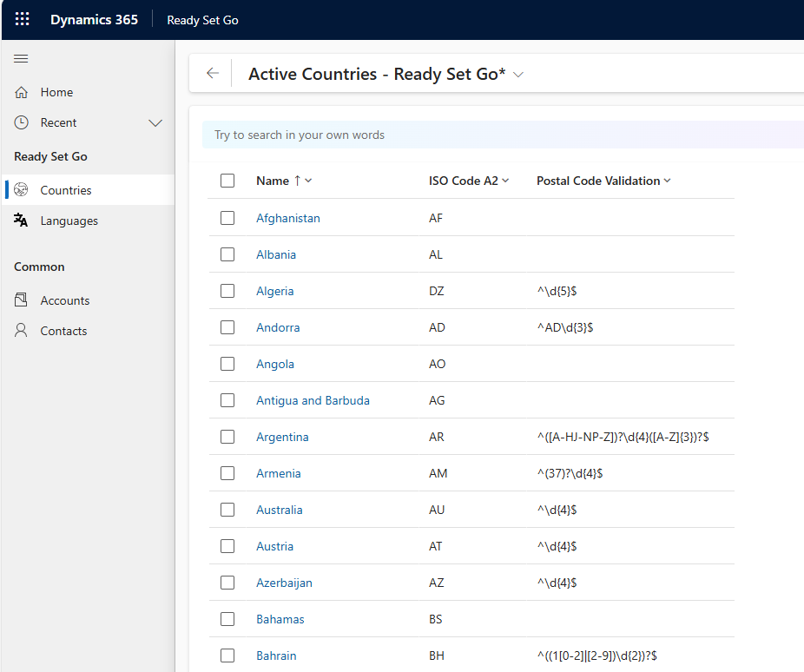Check the Afghanistan row checkbox
The image size is (804, 672).
(227, 218)
